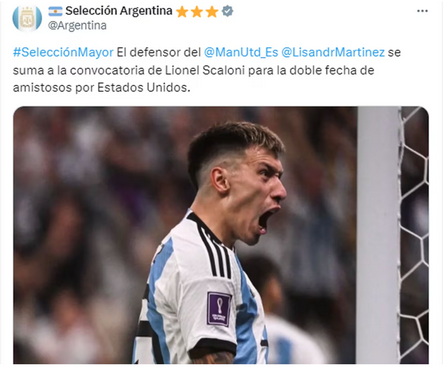
Task: Open the three-dot more options menu
Action: tap(422, 11)
